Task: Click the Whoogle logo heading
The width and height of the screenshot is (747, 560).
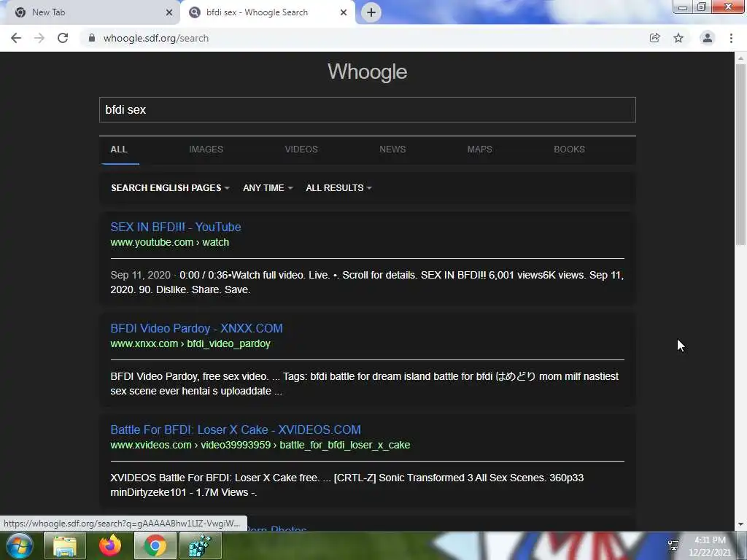Action: [368, 72]
